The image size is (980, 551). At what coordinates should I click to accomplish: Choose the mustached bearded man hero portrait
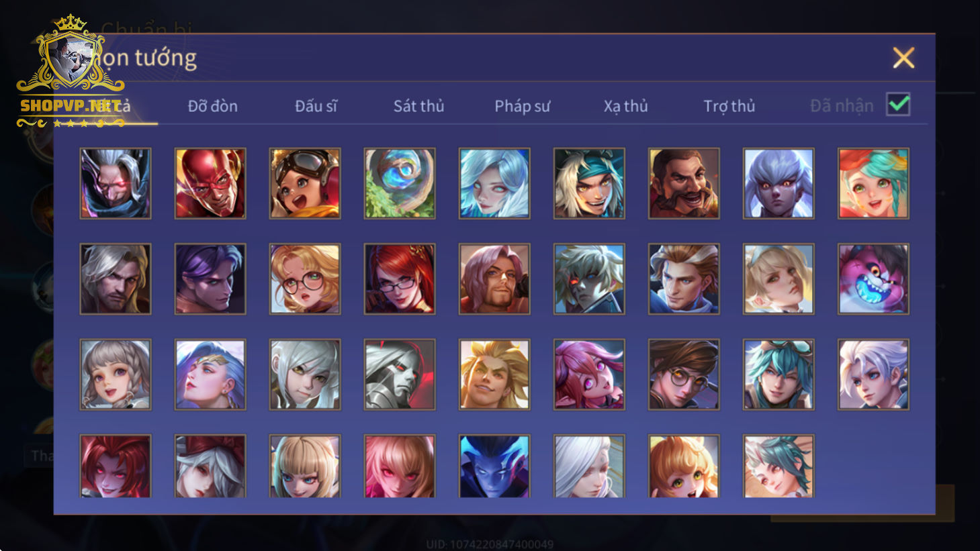pyautogui.click(x=684, y=183)
